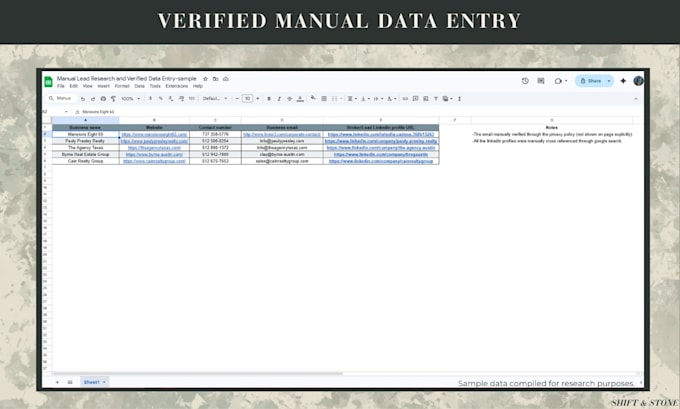This screenshot has height=409, width=680.
Task: Open the Help menu
Action: [x=198, y=86]
